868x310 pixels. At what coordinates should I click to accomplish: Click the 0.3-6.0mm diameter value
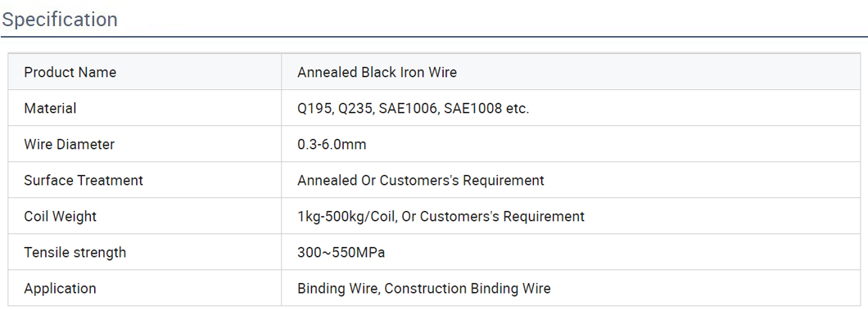click(332, 145)
